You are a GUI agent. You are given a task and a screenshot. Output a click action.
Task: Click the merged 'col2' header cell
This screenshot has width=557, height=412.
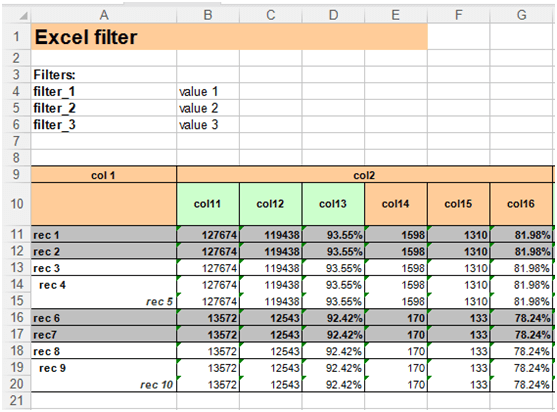click(x=364, y=175)
